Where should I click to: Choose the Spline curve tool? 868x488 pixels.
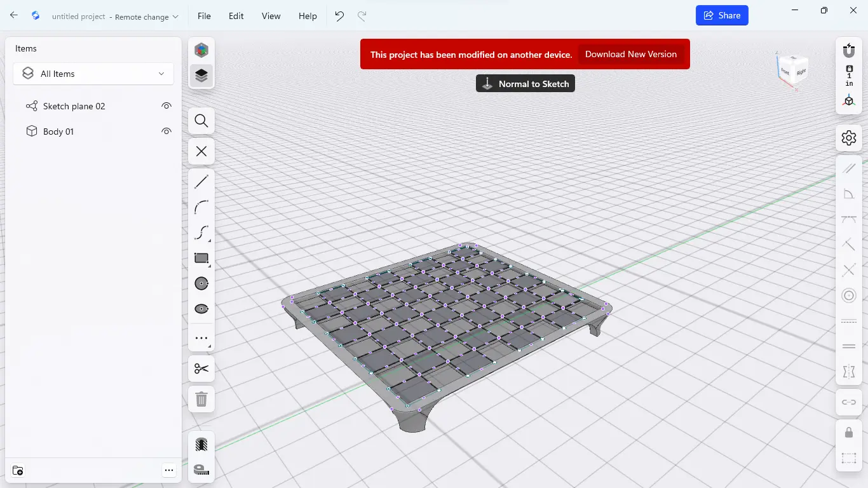click(201, 233)
